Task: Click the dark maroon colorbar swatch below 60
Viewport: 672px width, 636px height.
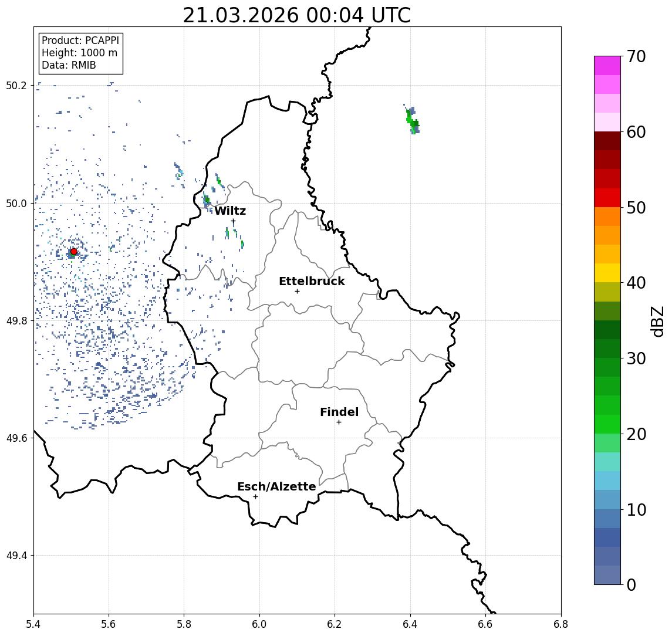Action: point(607,141)
